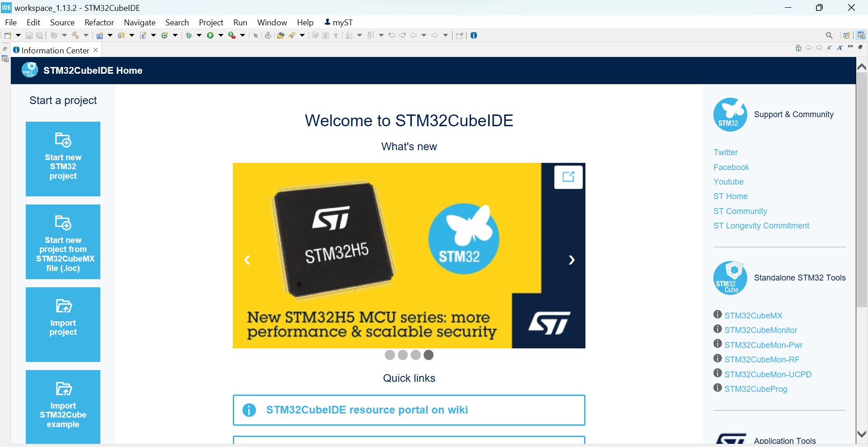Open the dropdown beside the Debug icon
Viewport: 868px width, 447px height.
[x=199, y=35]
